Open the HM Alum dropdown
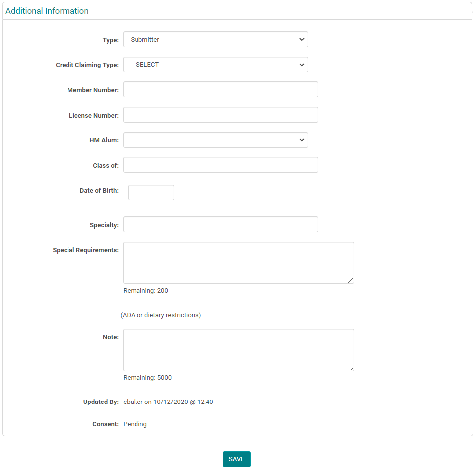The height and width of the screenshot is (469, 476). (215, 140)
